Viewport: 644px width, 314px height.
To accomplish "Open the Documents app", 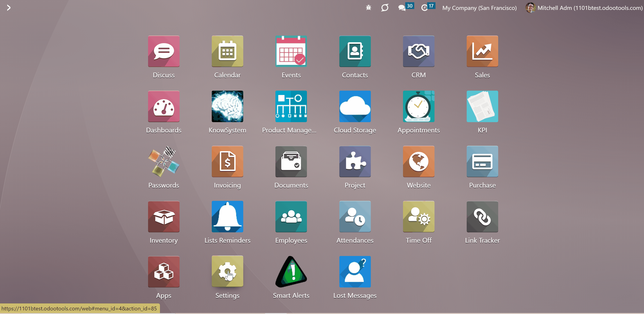I will point(291,161).
